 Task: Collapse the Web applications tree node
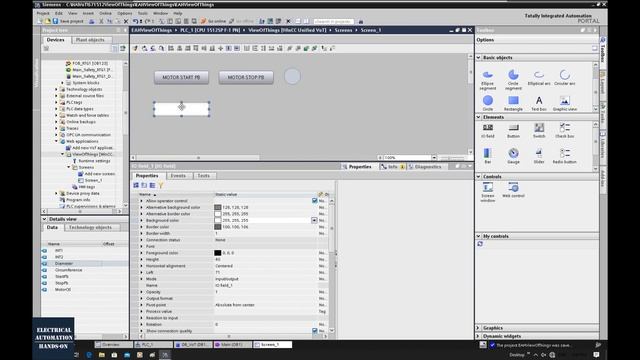pos(56,141)
